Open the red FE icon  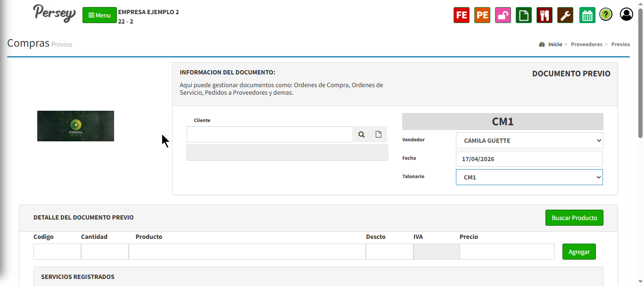click(x=462, y=15)
